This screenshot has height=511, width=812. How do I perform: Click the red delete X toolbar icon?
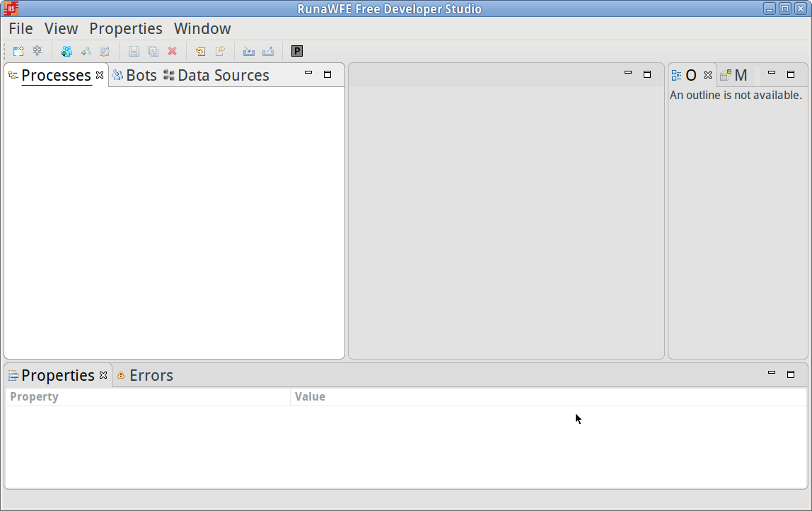pyautogui.click(x=172, y=51)
